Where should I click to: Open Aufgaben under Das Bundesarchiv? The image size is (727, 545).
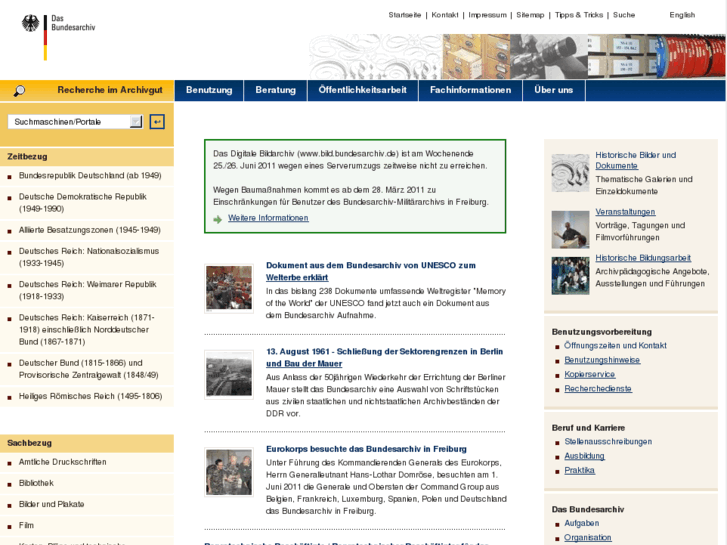pos(581,523)
